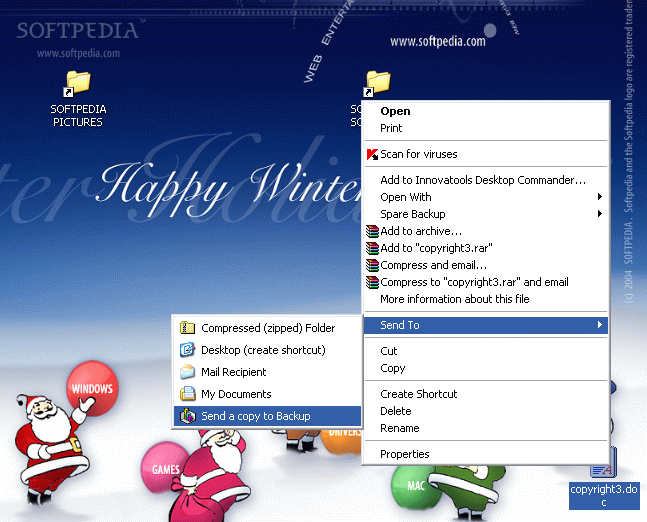Select More information about this file
The height and width of the screenshot is (522, 647).
pos(486,299)
